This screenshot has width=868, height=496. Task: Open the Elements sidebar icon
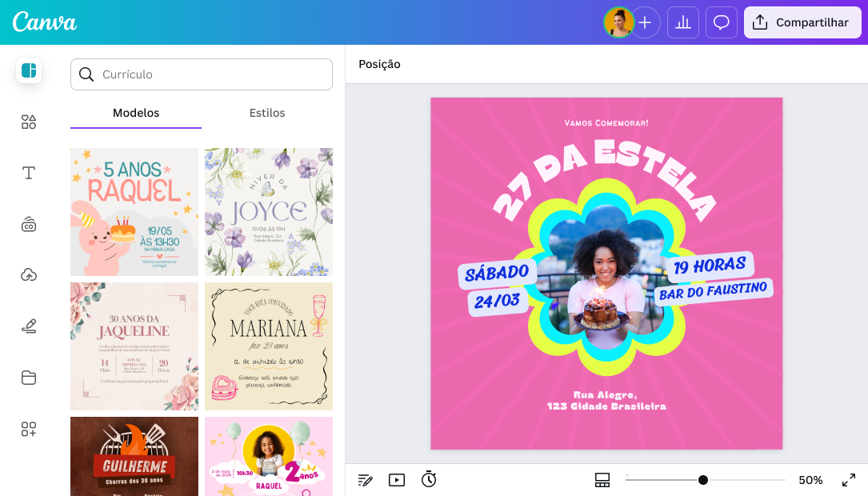pyautogui.click(x=29, y=122)
